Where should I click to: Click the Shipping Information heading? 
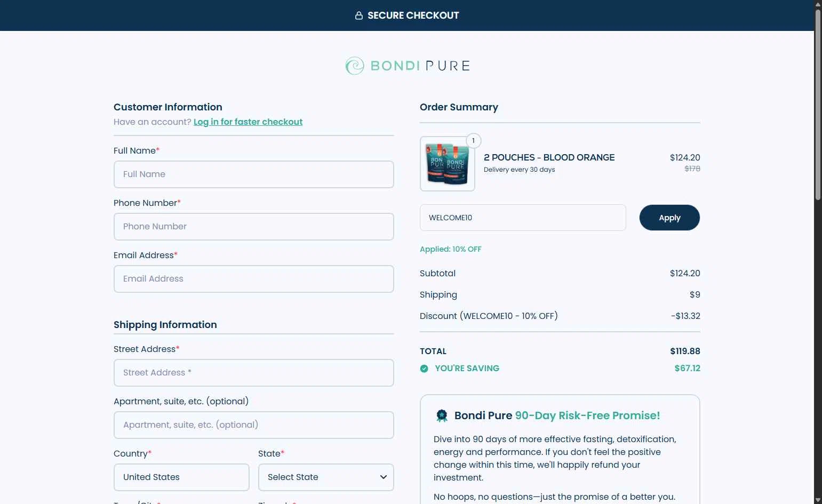[165, 325]
